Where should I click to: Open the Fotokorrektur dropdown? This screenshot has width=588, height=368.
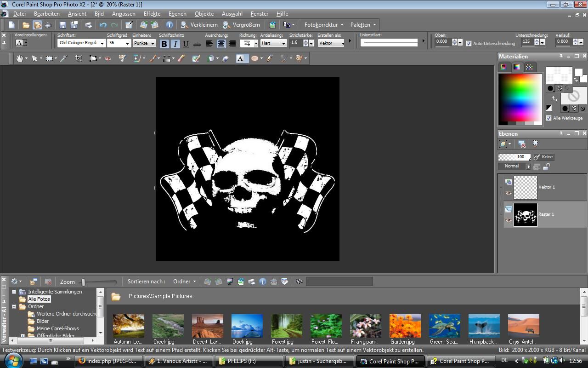coord(323,25)
